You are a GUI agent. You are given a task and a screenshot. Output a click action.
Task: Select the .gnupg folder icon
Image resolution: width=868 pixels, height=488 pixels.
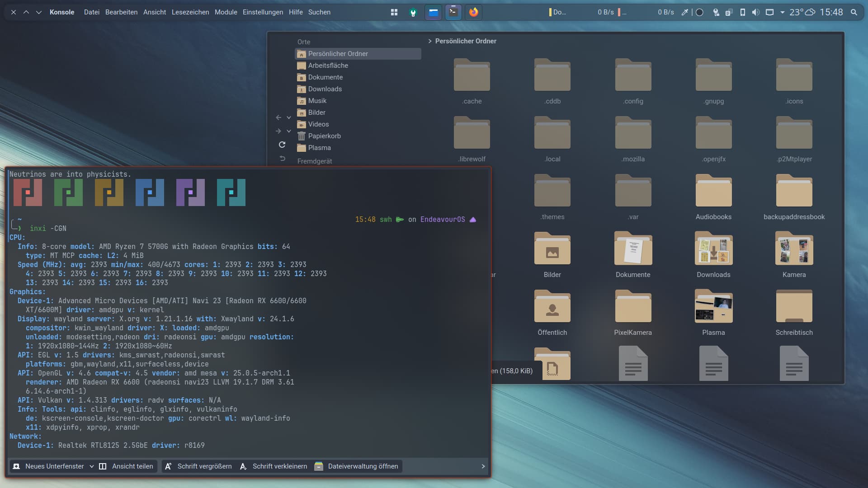point(713,75)
